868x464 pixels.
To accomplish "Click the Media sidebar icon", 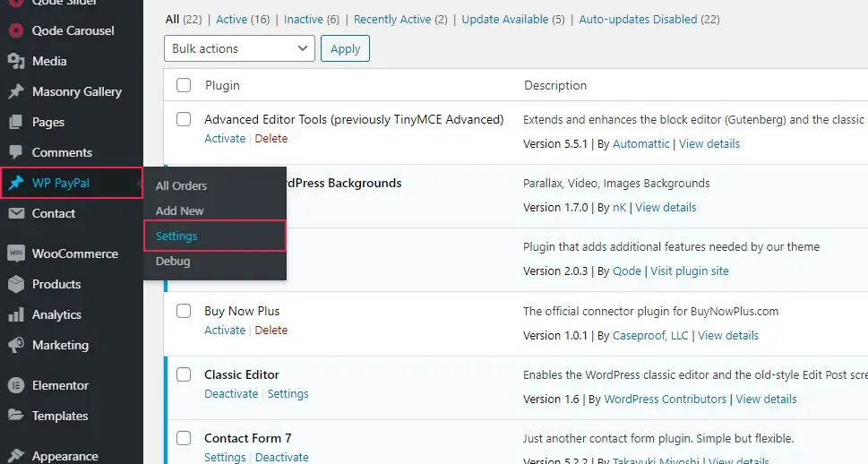I will point(16,61).
